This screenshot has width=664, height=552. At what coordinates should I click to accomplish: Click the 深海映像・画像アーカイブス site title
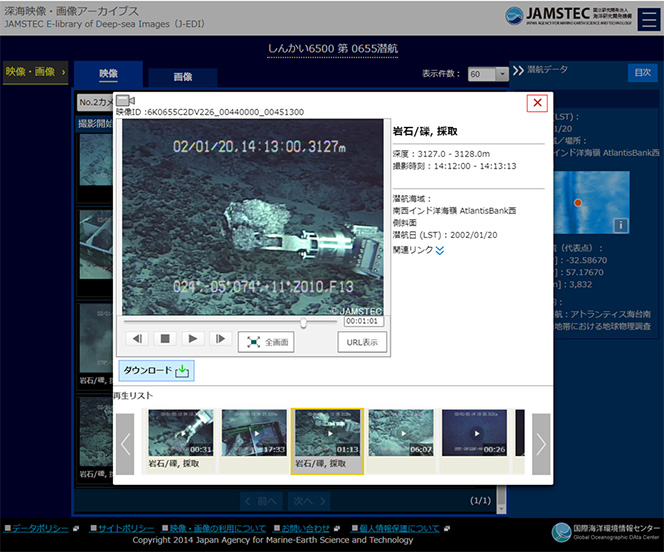pos(72,11)
